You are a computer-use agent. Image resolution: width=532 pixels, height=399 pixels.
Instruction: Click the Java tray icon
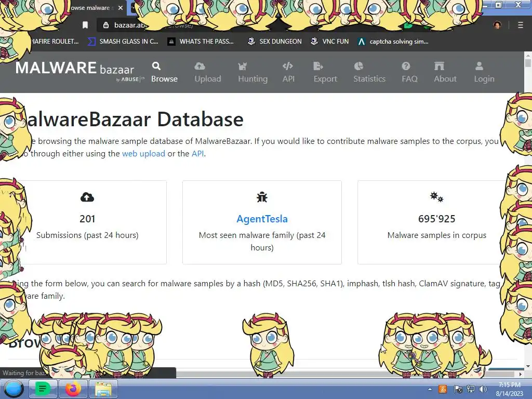coord(443,389)
